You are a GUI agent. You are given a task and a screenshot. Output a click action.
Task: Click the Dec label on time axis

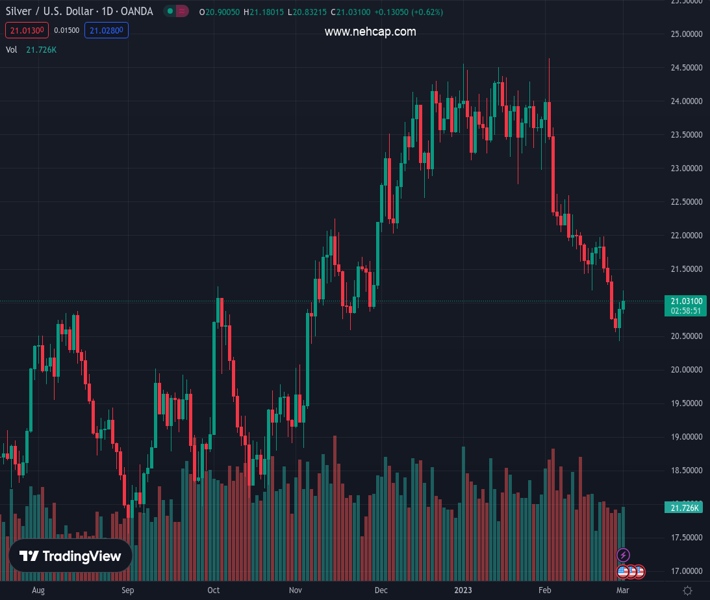click(381, 591)
